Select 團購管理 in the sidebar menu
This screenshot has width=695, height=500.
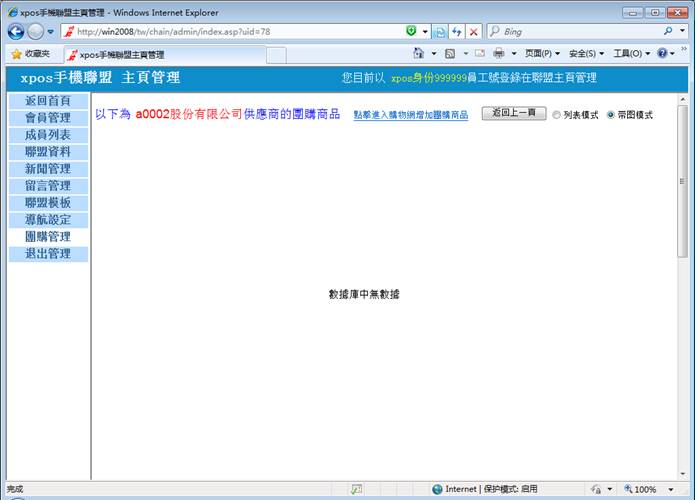coord(47,237)
